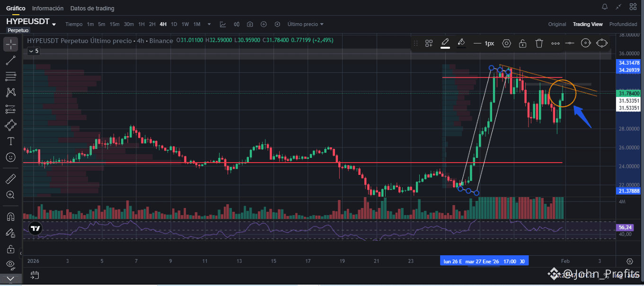Select the Original chart view

pos(557,24)
